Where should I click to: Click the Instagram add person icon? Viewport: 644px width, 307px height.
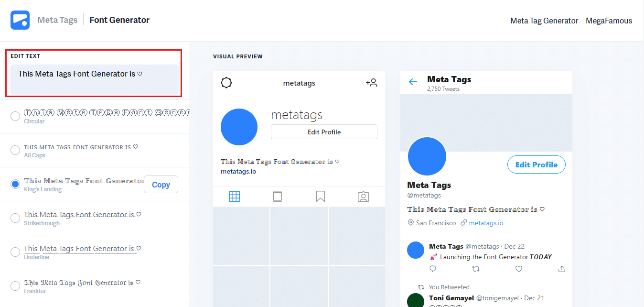[372, 83]
